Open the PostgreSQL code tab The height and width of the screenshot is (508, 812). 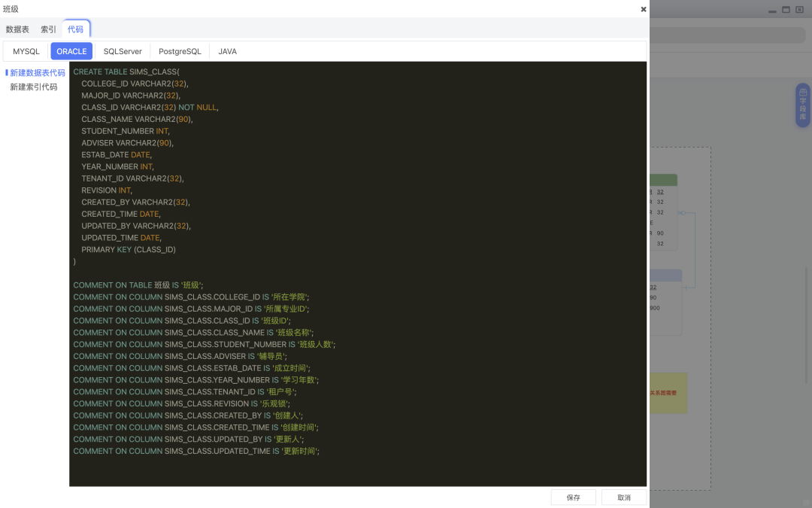click(x=179, y=51)
